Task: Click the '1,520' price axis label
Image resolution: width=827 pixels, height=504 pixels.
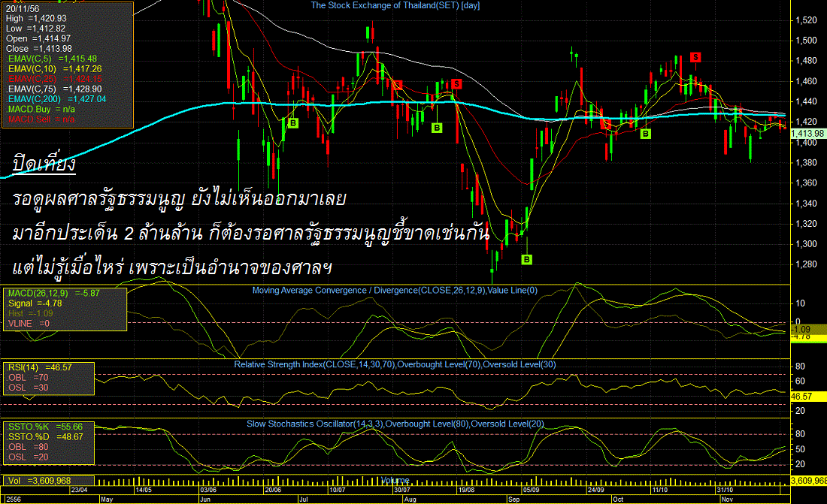Action: point(805,20)
